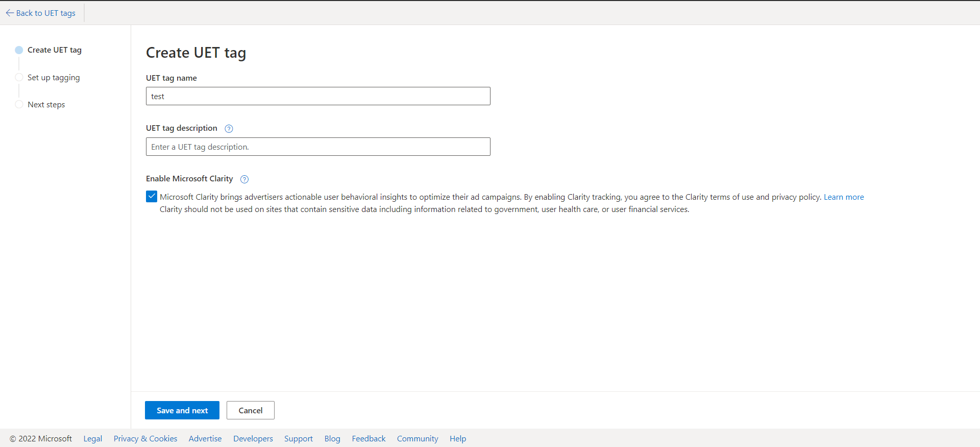The image size is (980, 447).
Task: Open the Help footer link
Action: tap(458, 439)
